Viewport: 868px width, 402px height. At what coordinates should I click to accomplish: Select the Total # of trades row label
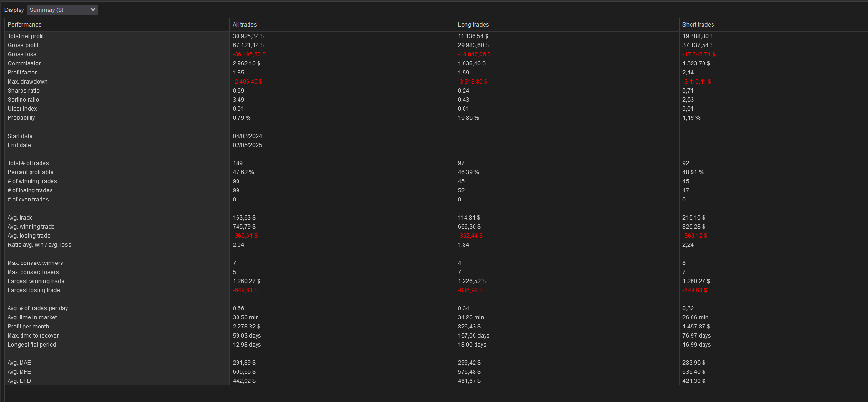[x=28, y=163]
